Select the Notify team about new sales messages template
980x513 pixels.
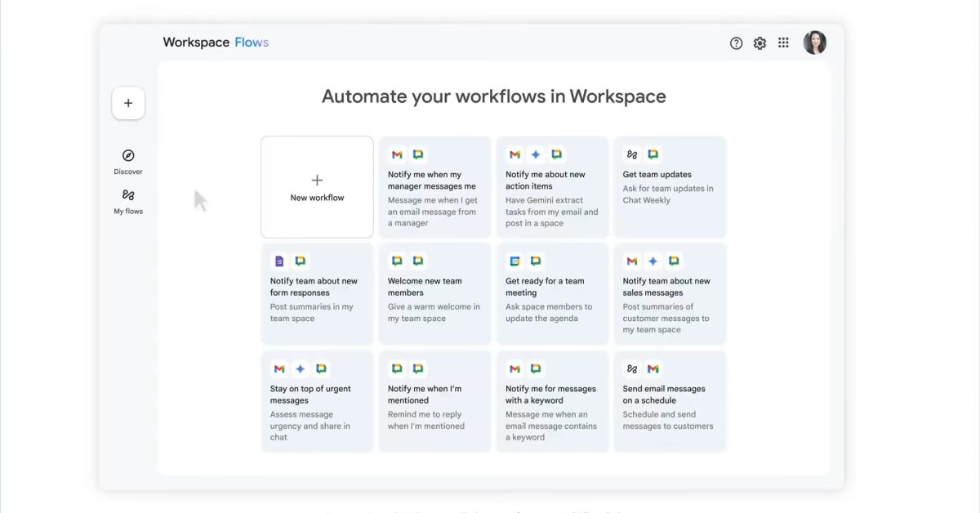[670, 294]
